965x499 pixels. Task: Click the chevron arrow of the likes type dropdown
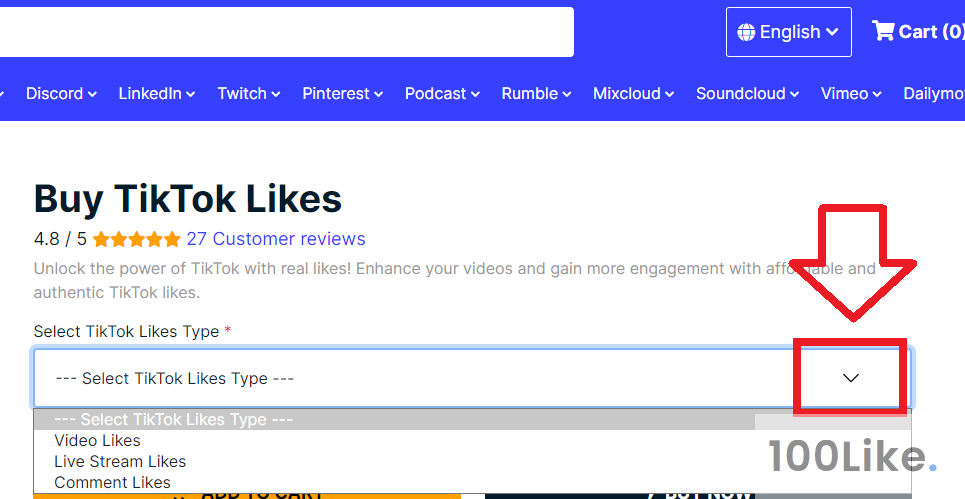click(x=851, y=378)
